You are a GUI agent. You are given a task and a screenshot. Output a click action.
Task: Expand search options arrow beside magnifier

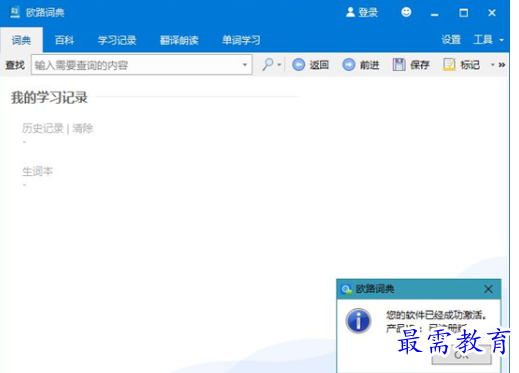[x=279, y=65]
